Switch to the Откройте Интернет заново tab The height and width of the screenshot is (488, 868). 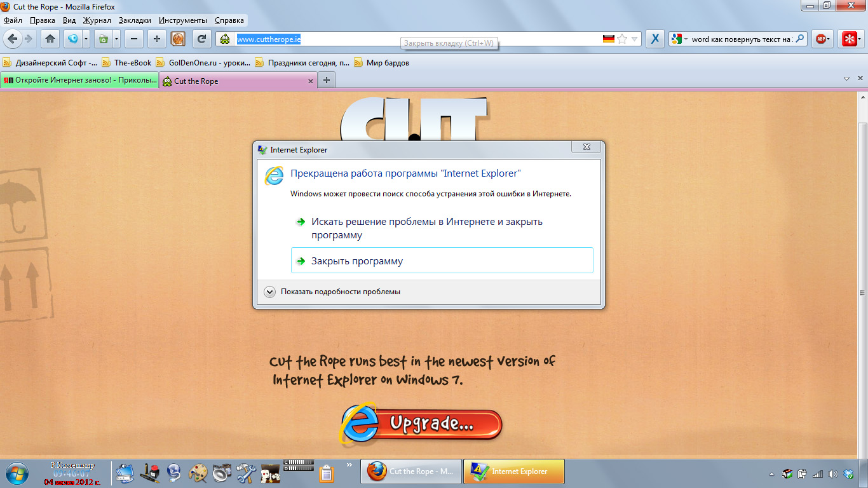(79, 81)
